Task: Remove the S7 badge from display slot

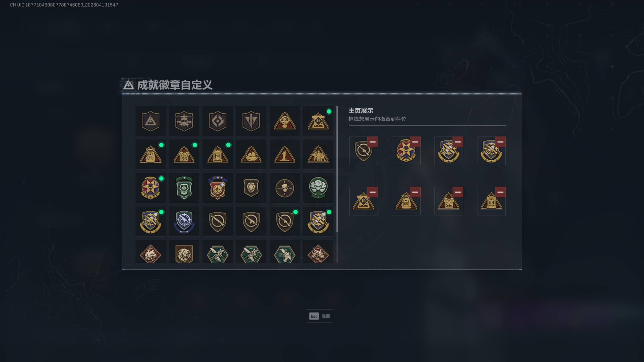Action: pos(500,192)
